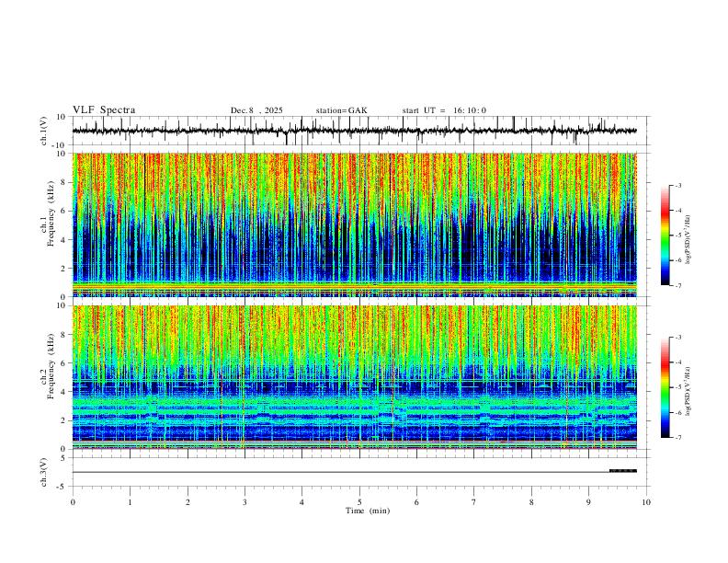Click the 'start UT = 16:10:0' text
Screen dimensions: 728x563
coord(444,110)
